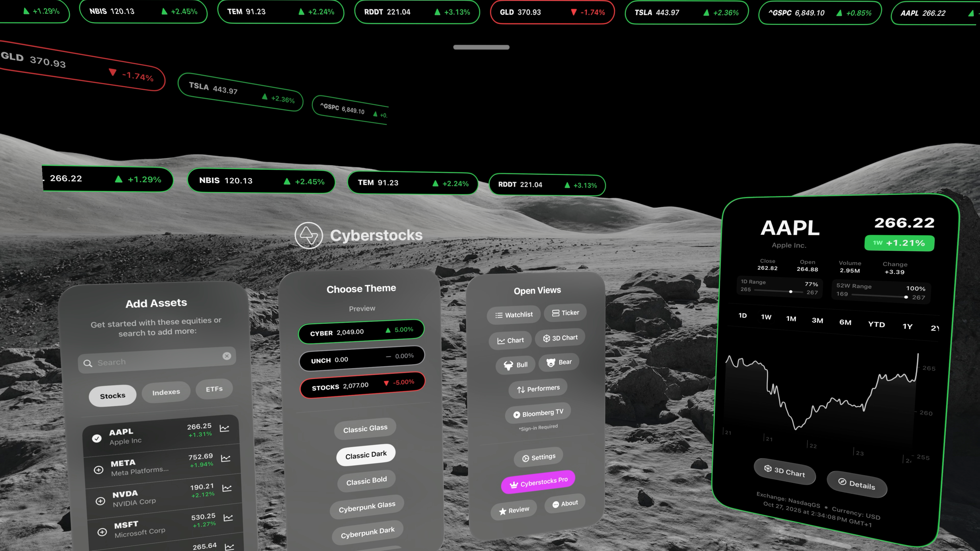Open the chart icon for AAPL row
This screenshot has height=551, width=980.
coord(225,428)
